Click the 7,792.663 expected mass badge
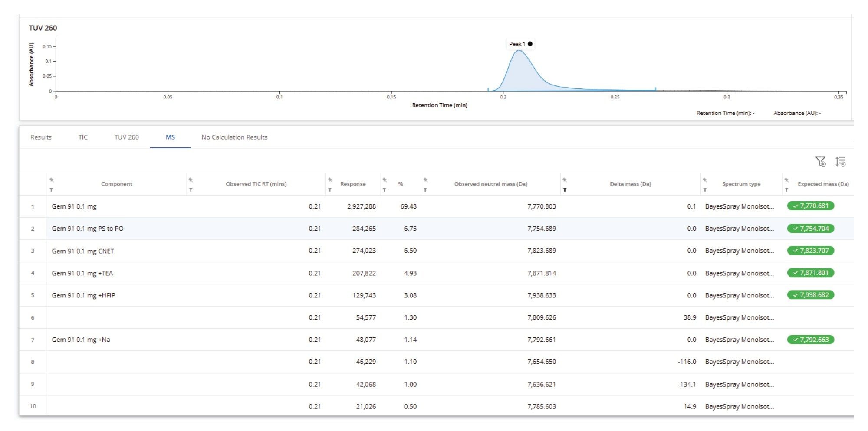This screenshot has width=868, height=431. (x=810, y=340)
